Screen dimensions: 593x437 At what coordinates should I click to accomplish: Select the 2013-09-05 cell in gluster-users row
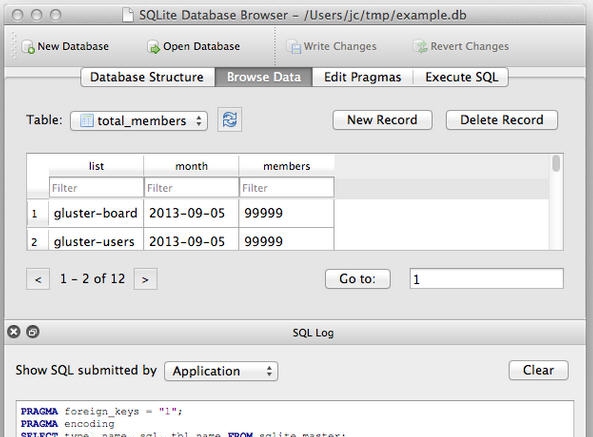pyautogui.click(x=191, y=240)
